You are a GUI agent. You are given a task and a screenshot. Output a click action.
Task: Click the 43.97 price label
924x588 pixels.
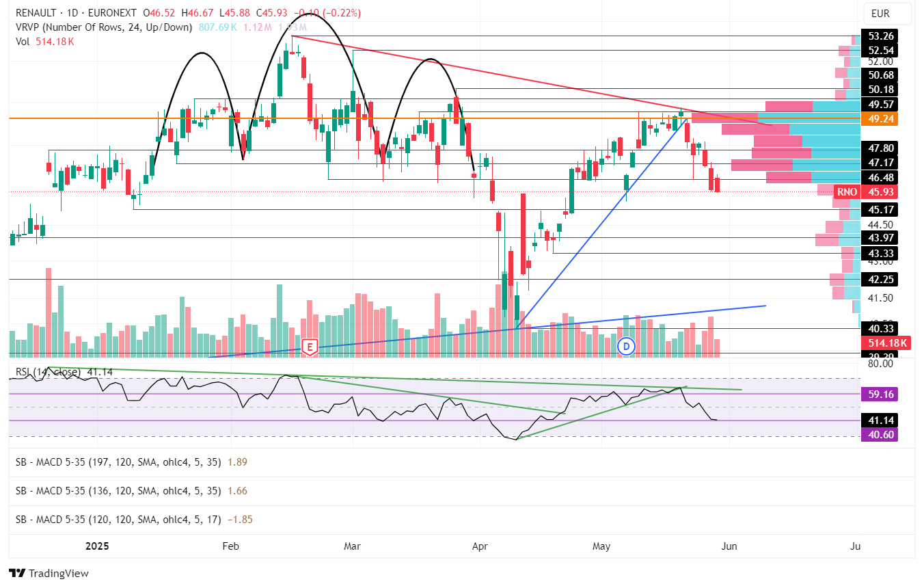(x=881, y=237)
